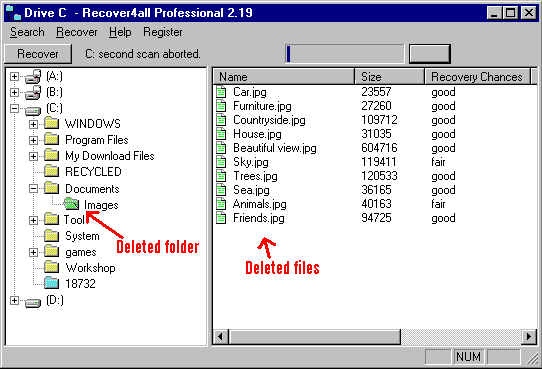
Task: Click the WINDOWS folder icon
Action: pos(52,123)
